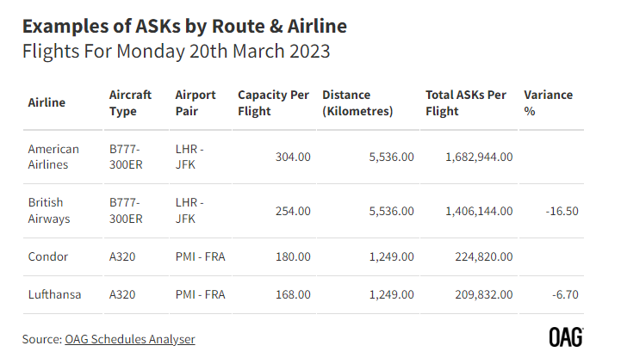Viewport: 621px width, 364px height.
Task: Click the 224,820.00 total ASKs value
Action: pyautogui.click(x=483, y=256)
